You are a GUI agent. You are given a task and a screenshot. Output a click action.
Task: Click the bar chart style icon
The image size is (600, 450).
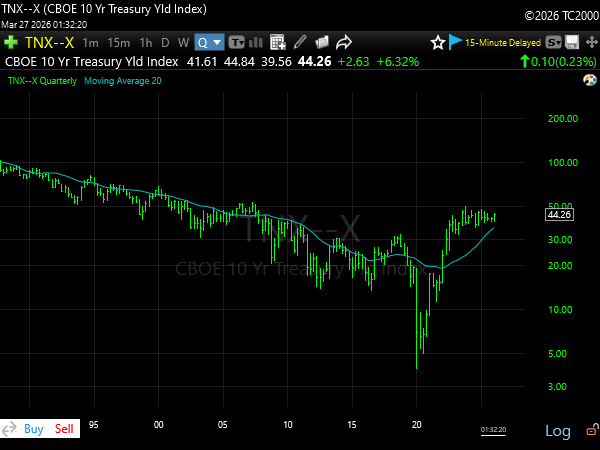[x=256, y=42]
